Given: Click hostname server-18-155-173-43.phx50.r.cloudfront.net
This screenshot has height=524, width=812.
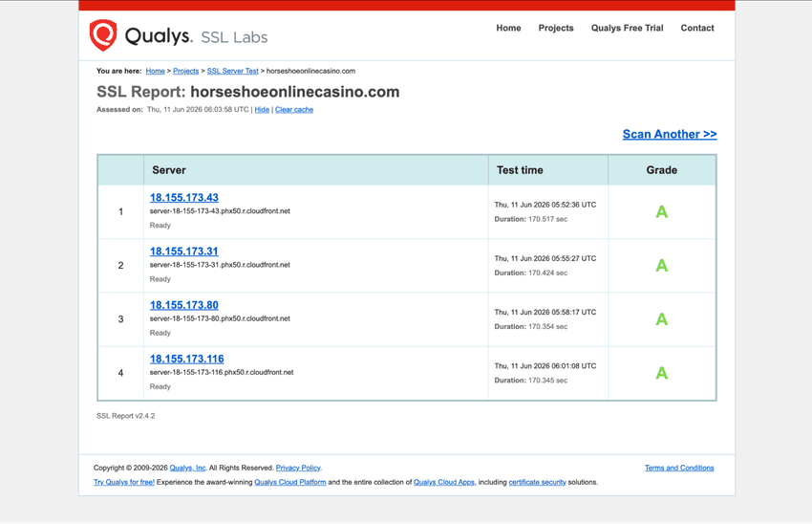Looking at the screenshot, I should pos(220,211).
